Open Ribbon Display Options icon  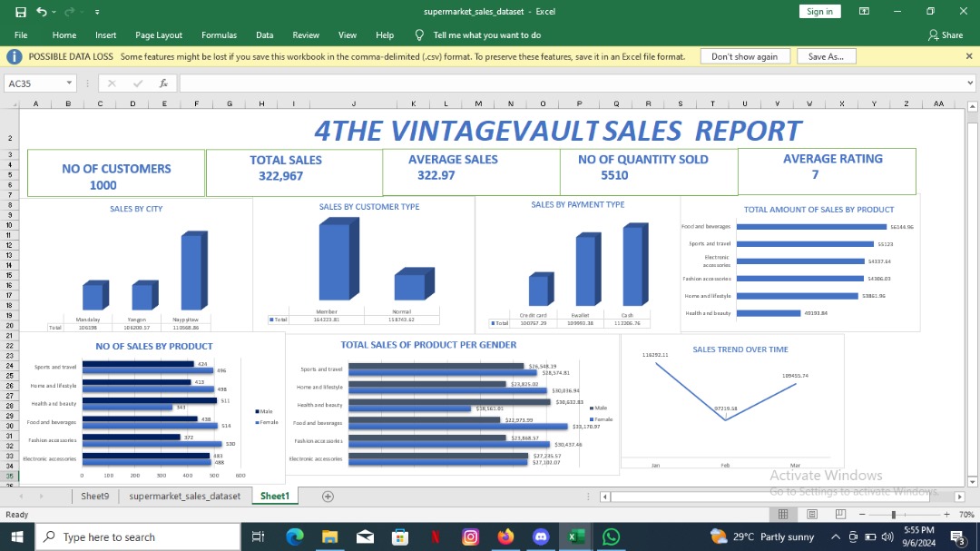pos(864,11)
